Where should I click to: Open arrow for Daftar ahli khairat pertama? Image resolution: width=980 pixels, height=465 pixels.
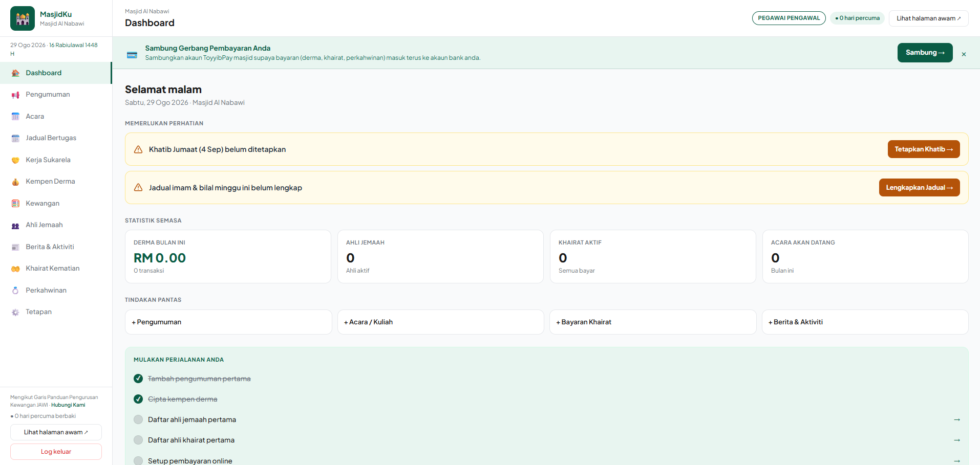pyautogui.click(x=956, y=440)
